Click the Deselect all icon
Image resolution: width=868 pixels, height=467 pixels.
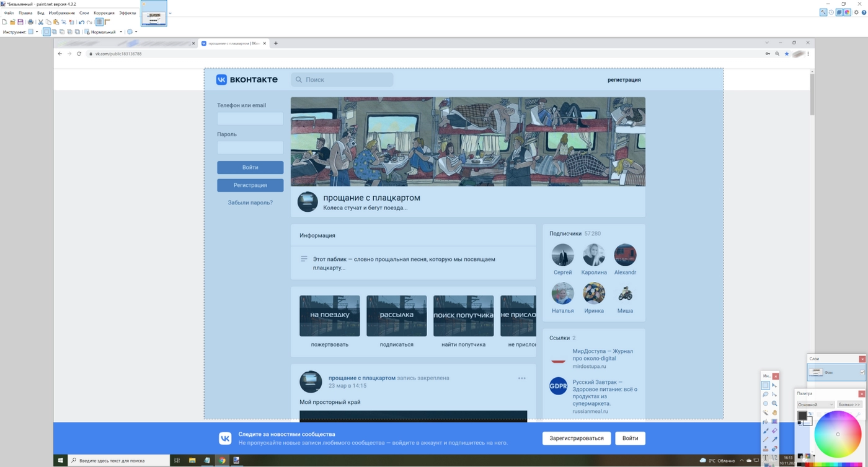[71, 22]
